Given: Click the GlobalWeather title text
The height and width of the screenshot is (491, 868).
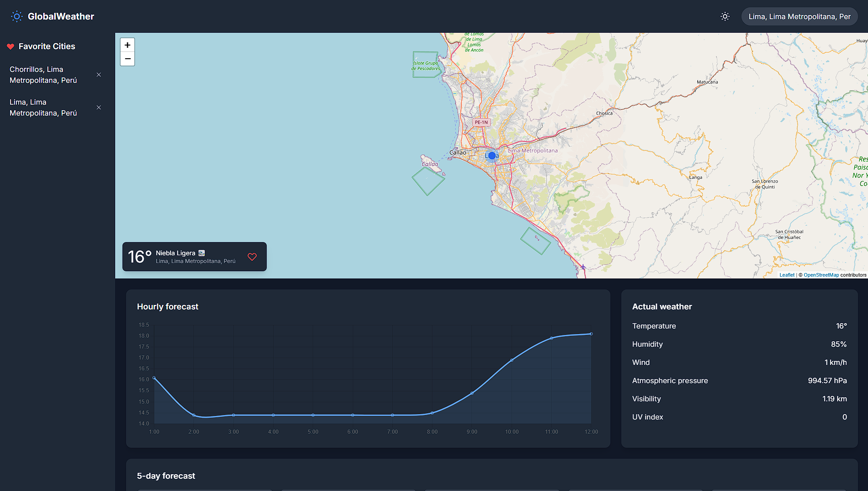Looking at the screenshot, I should (61, 16).
